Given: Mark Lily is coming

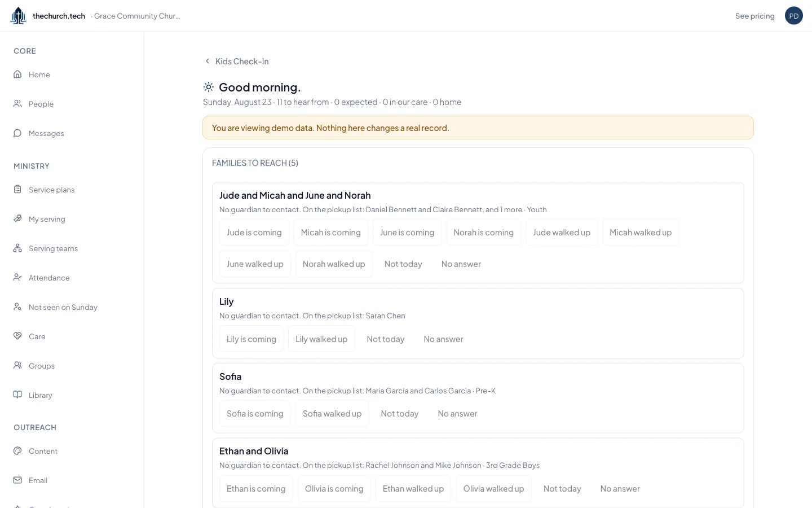Looking at the screenshot, I should pos(251,339).
